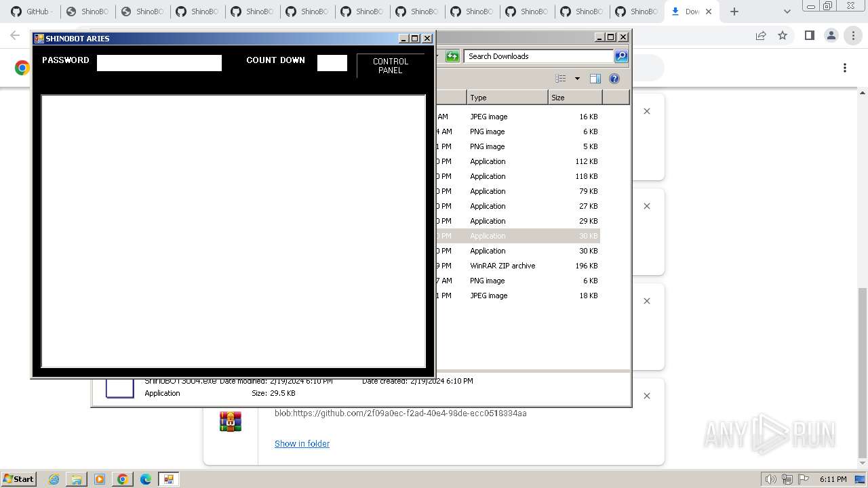This screenshot has height=488, width=868.
Task: Click the network tray icon
Action: [x=787, y=479]
